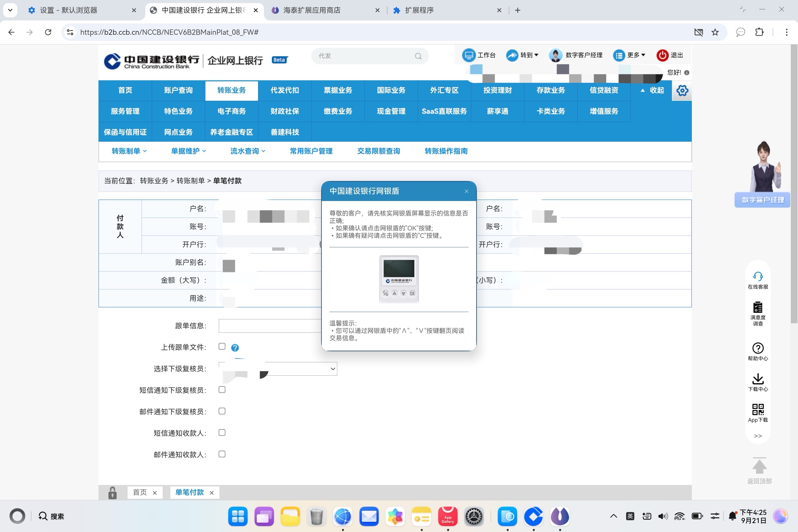Viewport: 798px width, 532px height.
Task: Switch to the 首页 bottom tab
Action: tap(140, 493)
